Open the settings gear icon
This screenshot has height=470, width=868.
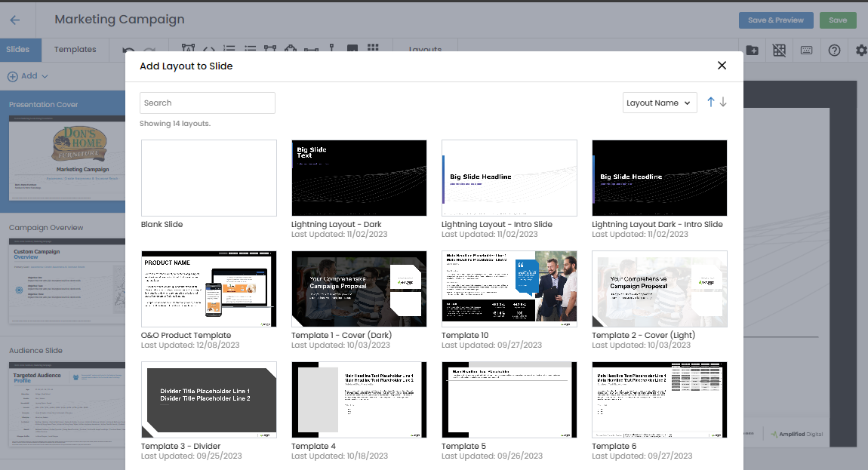pyautogui.click(x=861, y=50)
